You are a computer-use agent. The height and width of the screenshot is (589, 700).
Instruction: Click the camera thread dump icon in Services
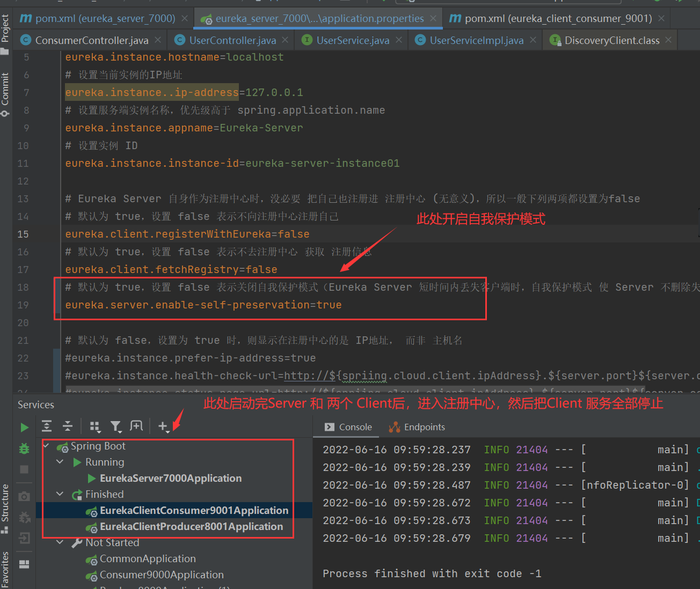(24, 496)
